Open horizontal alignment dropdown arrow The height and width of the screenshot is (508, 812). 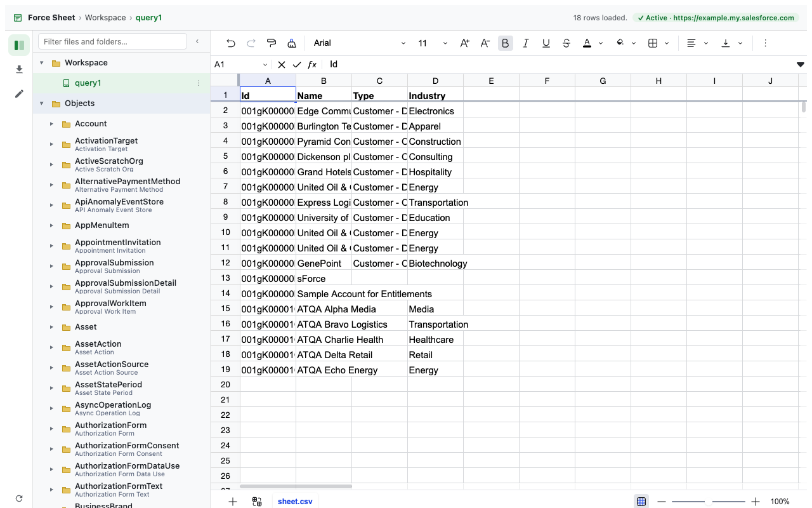(706, 43)
